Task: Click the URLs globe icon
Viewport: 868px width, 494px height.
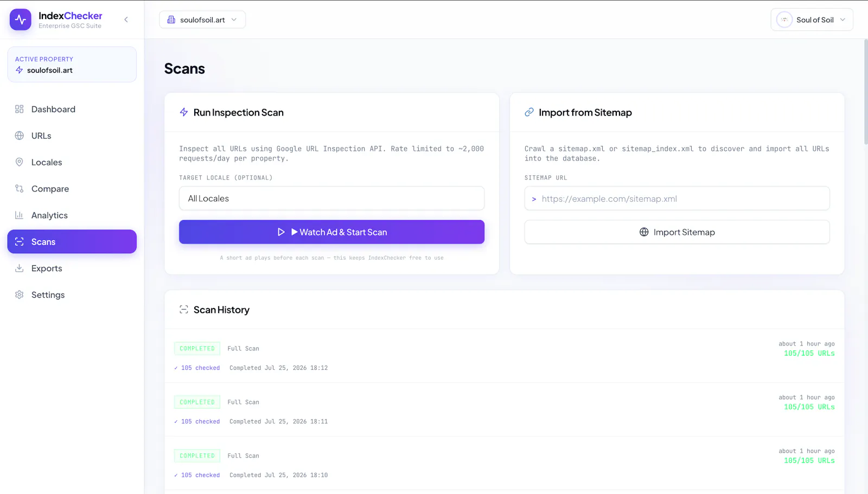Action: pos(20,136)
